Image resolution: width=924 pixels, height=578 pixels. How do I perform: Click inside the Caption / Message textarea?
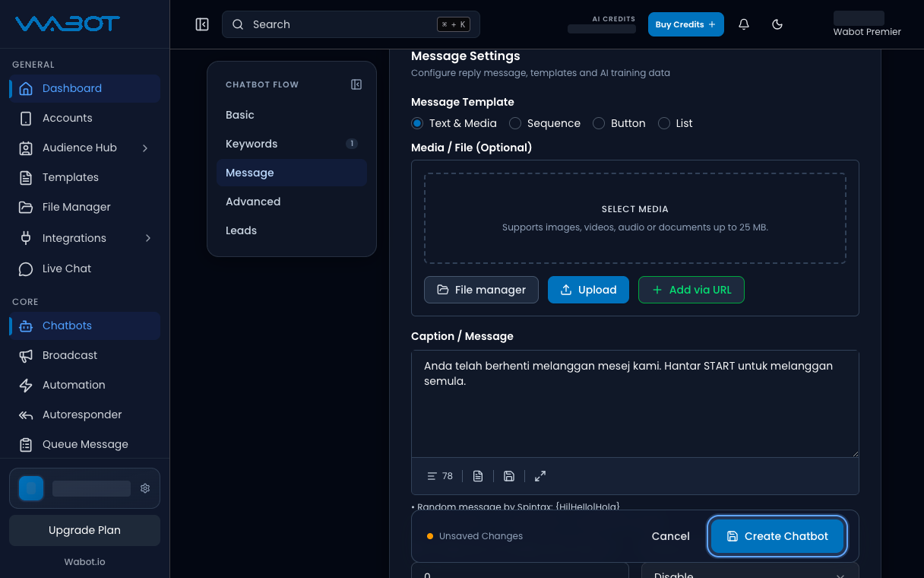[635, 404]
